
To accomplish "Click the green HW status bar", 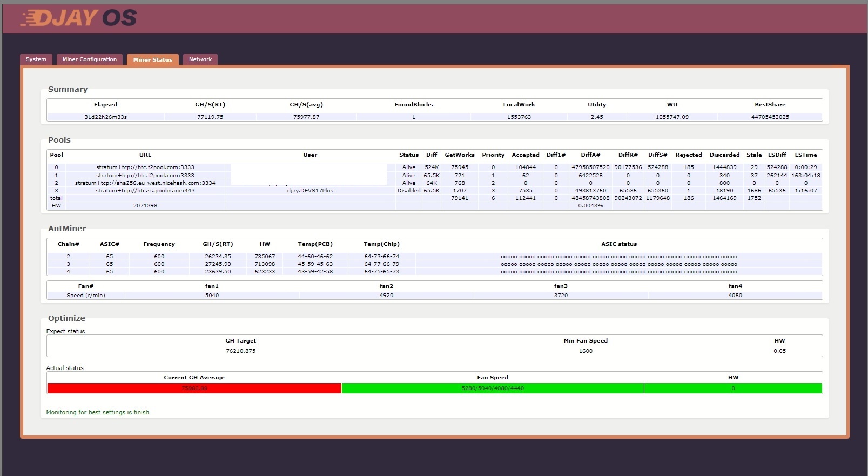I will 733,388.
